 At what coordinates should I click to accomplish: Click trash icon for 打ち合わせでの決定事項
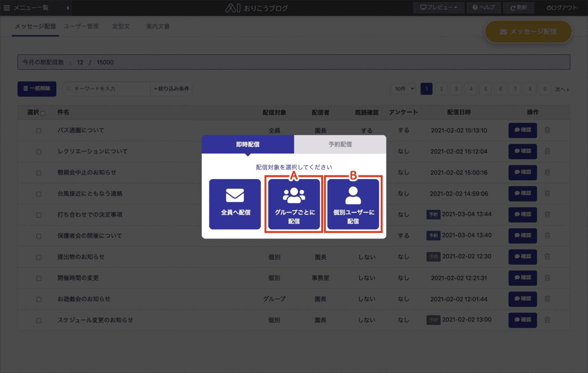[547, 214]
